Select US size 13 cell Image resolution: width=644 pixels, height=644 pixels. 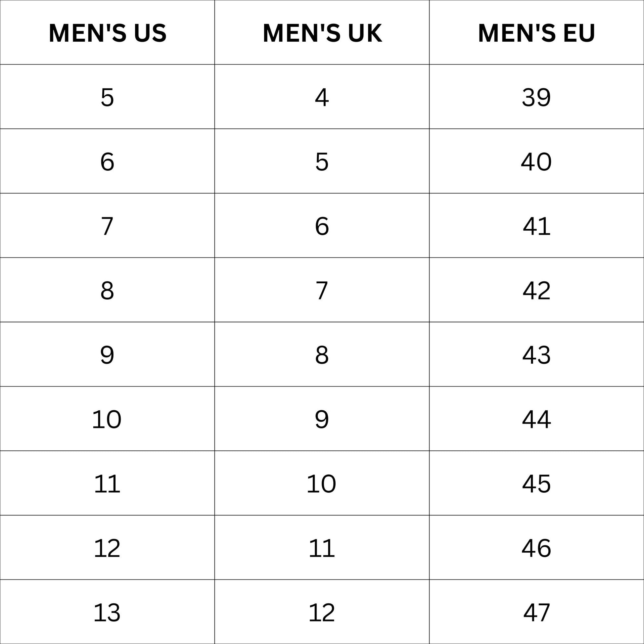click(x=107, y=613)
